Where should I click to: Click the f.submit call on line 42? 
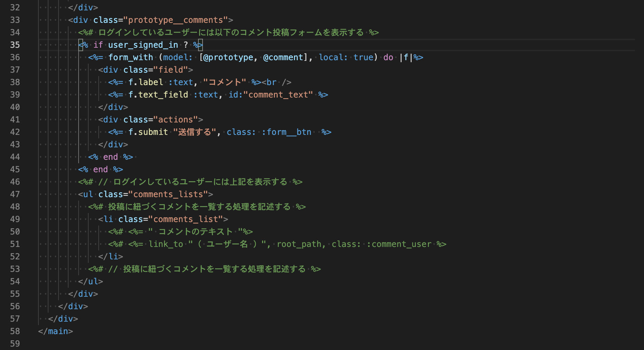click(x=148, y=132)
